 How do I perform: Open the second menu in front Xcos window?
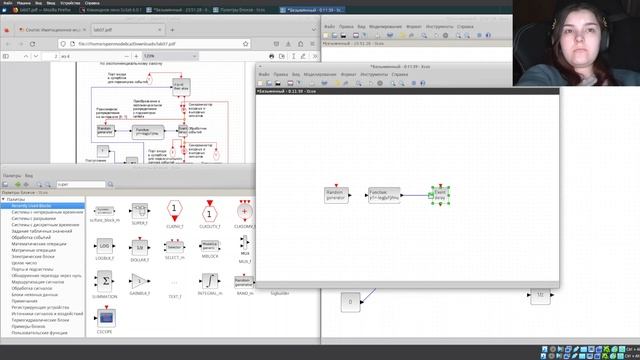click(x=280, y=74)
